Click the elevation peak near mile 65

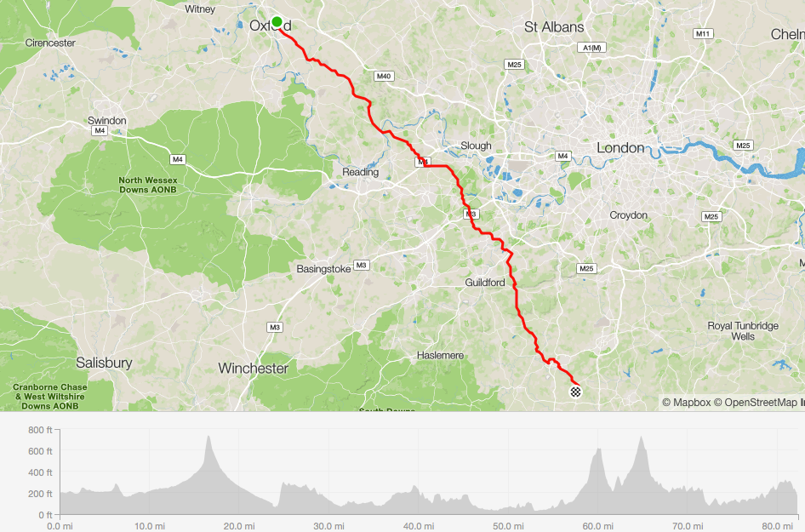[x=641, y=438]
